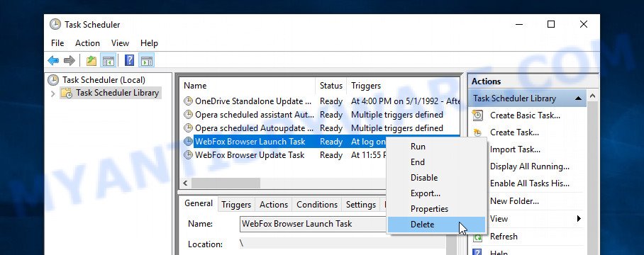Click the Forward arrow toolbar icon

pyautogui.click(x=70, y=61)
